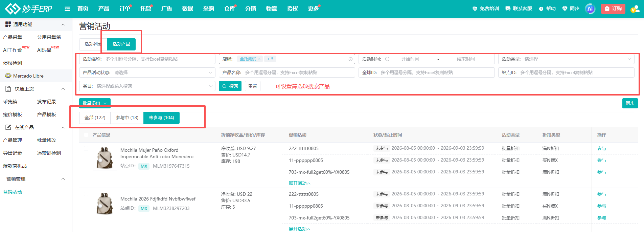Image resolution: width=644 pixels, height=232 pixels.
Task: Open 侵权检测 in the sidebar
Action: coord(13,63)
